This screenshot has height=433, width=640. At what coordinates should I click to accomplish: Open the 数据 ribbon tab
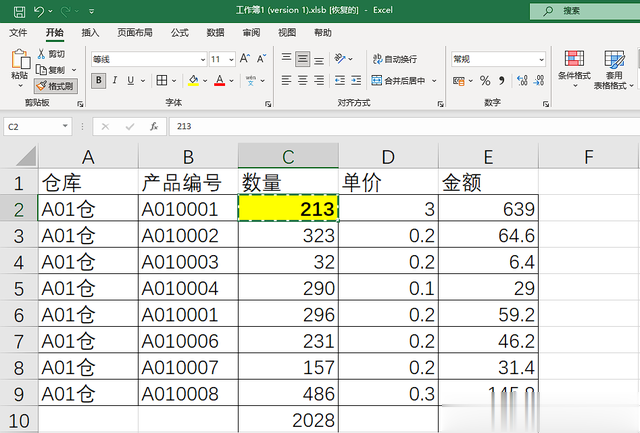tap(215, 33)
